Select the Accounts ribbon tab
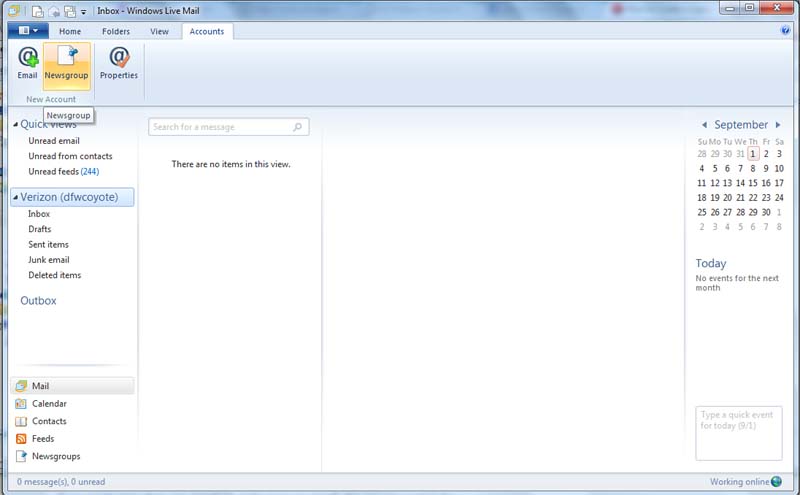800x495 pixels. pos(207,31)
